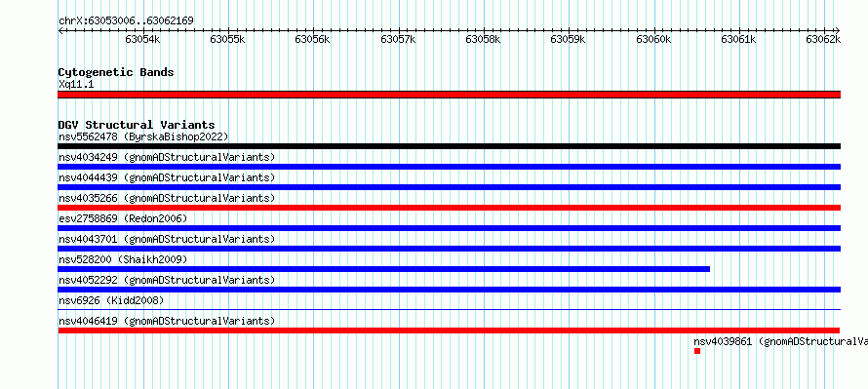
Task: Select the red nsv4035266 variant bar
Action: [449, 208]
